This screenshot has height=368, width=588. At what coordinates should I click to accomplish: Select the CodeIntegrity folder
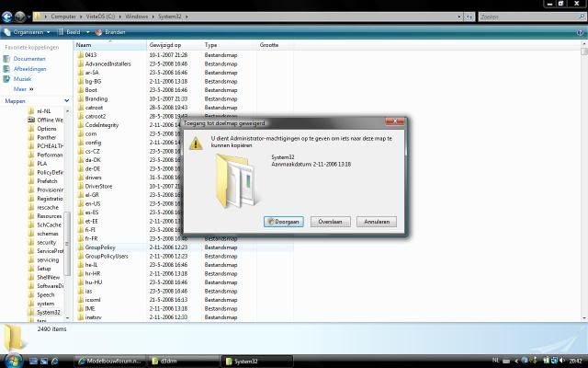tap(102, 125)
